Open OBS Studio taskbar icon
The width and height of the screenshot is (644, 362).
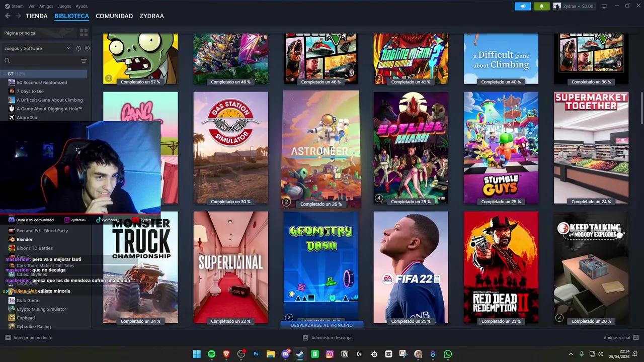tap(241, 354)
